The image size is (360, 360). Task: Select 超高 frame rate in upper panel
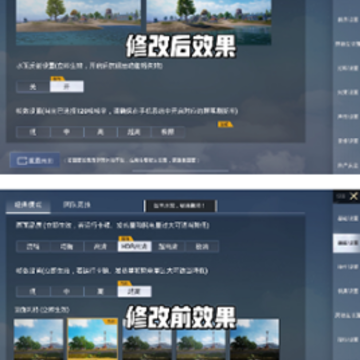pyautogui.click(x=134, y=132)
